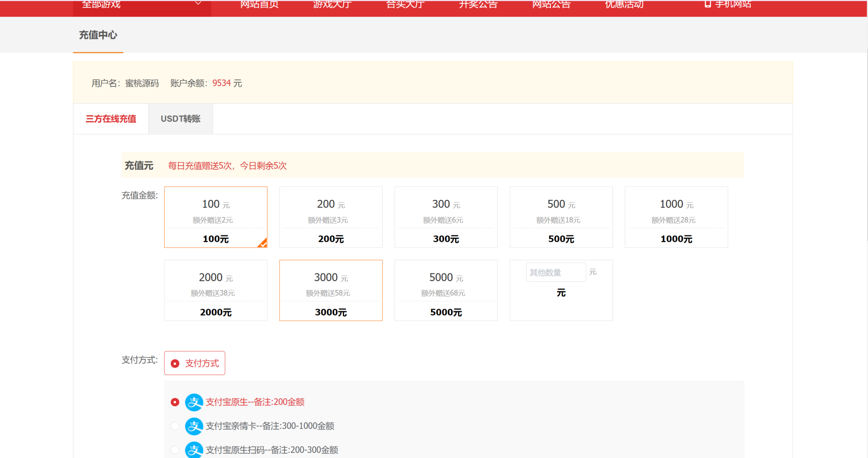Choose the 500元 recharge amount option
This screenshot has height=458, width=868.
click(561, 217)
